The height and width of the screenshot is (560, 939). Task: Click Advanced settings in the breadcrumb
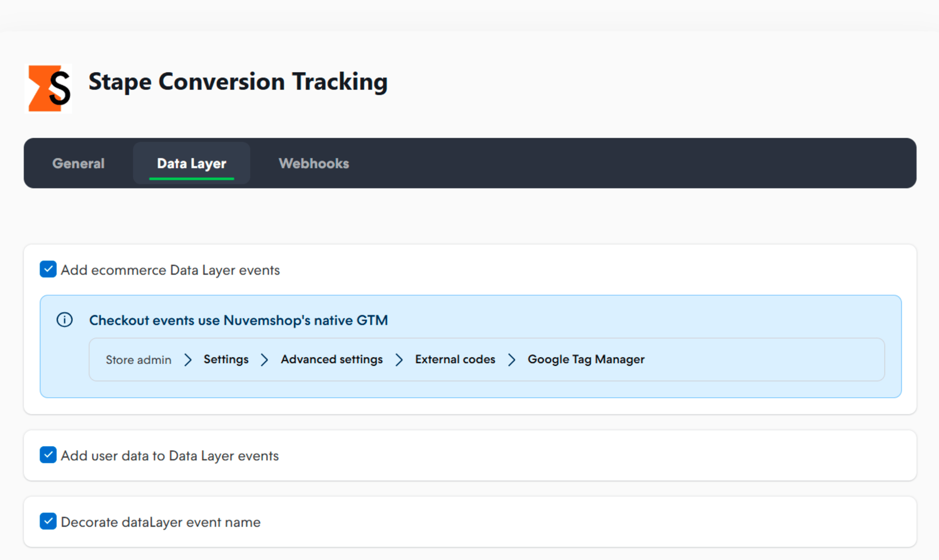pos(332,359)
